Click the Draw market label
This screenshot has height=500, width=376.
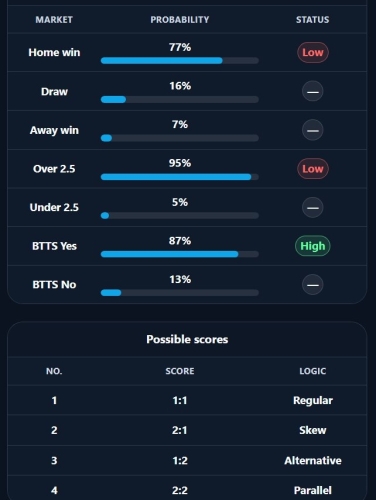point(54,92)
